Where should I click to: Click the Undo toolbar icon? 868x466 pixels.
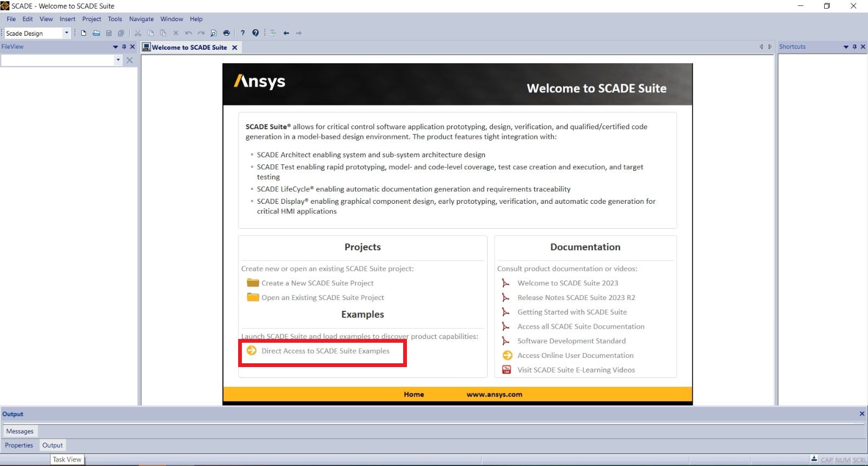pos(188,33)
